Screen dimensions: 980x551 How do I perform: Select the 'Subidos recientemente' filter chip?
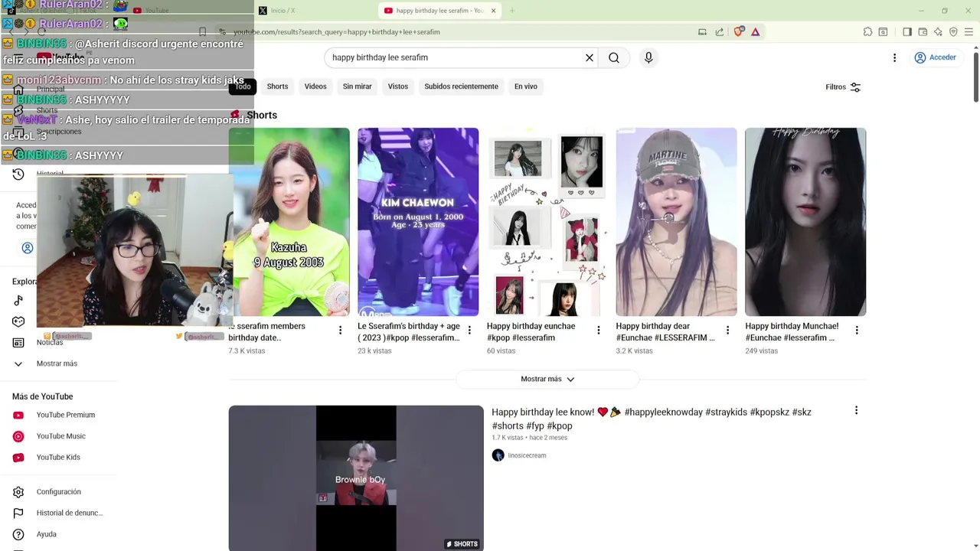[461, 86]
